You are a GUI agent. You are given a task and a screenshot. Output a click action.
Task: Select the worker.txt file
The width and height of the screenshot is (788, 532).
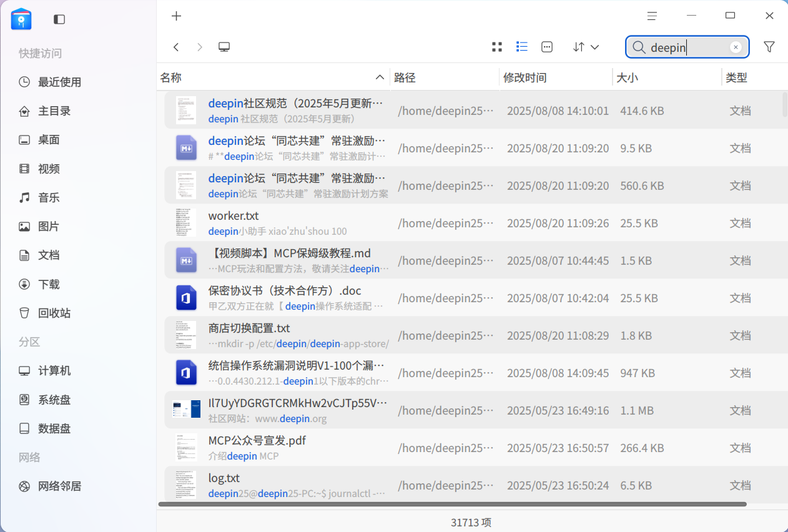234,216
